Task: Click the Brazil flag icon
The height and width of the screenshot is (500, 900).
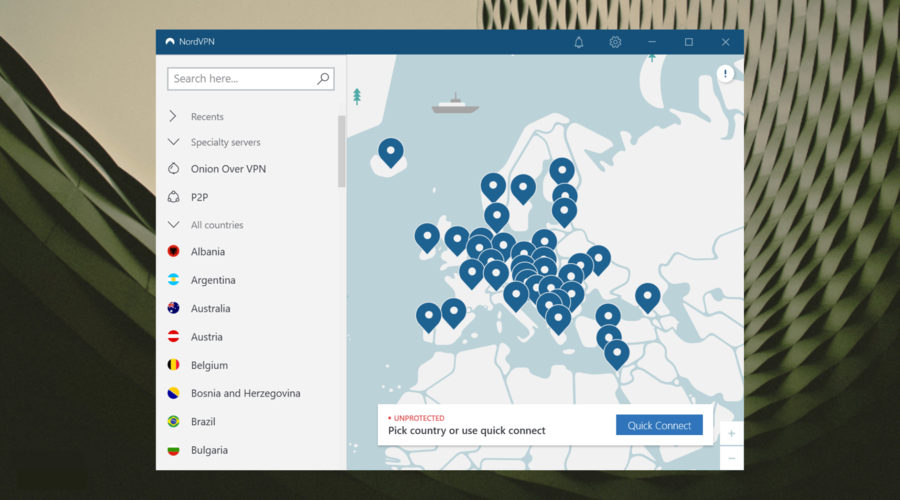Action: tap(173, 421)
